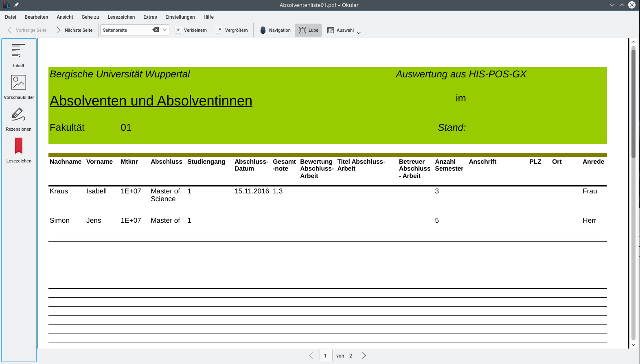Click the grade 1,3

(x=278, y=191)
